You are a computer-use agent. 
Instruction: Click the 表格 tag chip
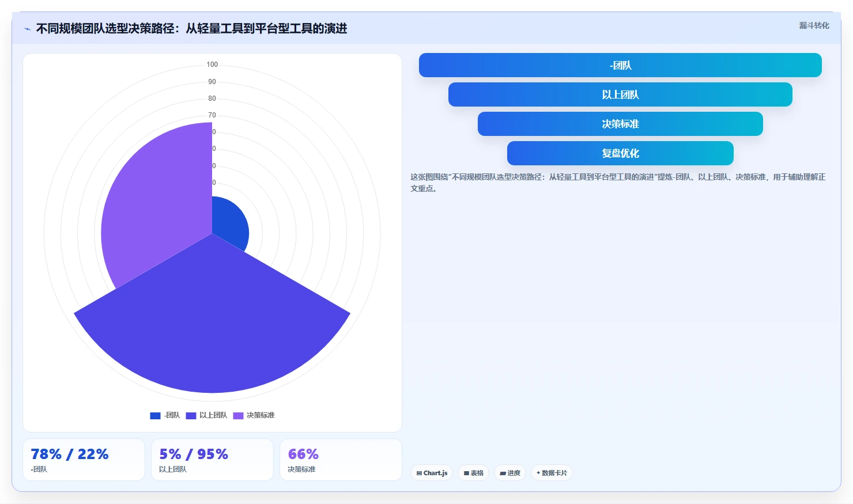[474, 473]
